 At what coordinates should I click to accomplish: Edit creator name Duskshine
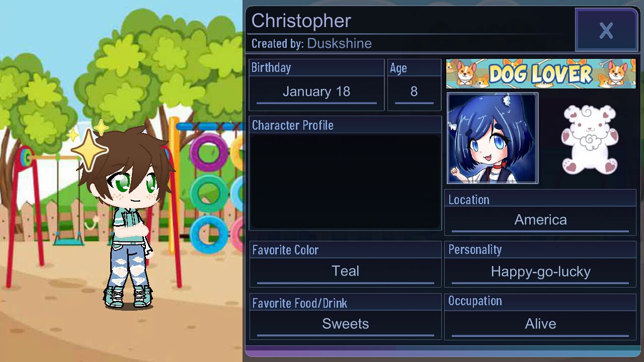click(x=339, y=43)
